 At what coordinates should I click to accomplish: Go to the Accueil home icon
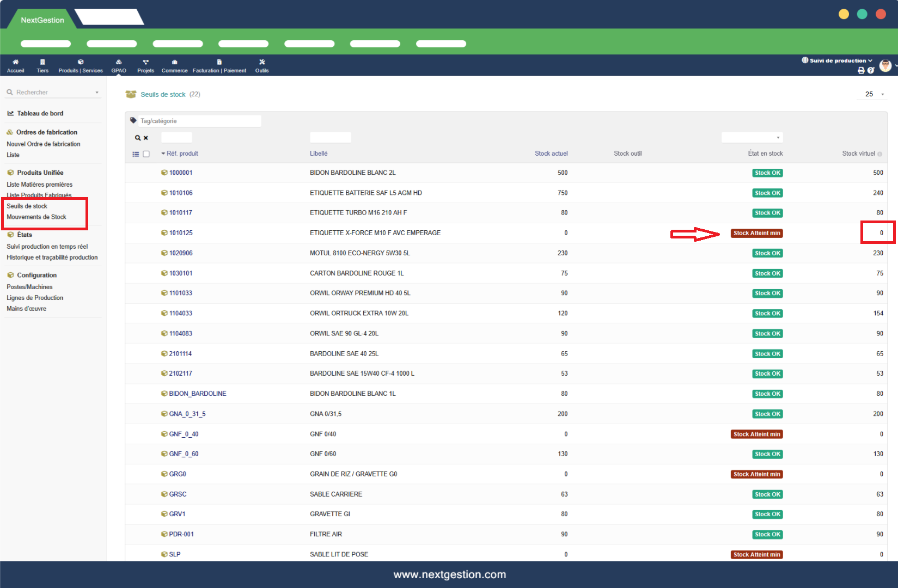coord(15,62)
